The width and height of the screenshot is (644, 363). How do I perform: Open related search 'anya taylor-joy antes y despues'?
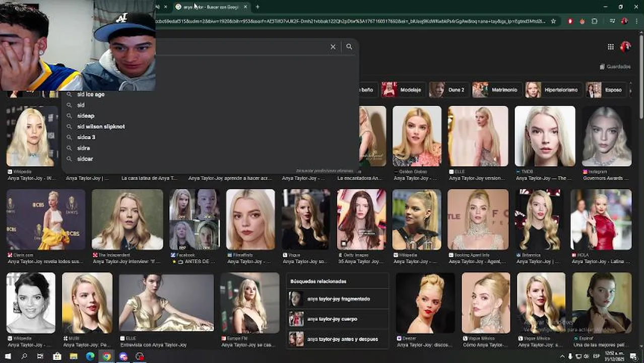click(x=338, y=339)
